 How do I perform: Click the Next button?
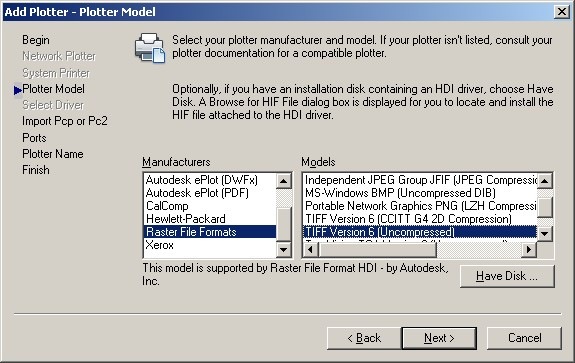[439, 338]
